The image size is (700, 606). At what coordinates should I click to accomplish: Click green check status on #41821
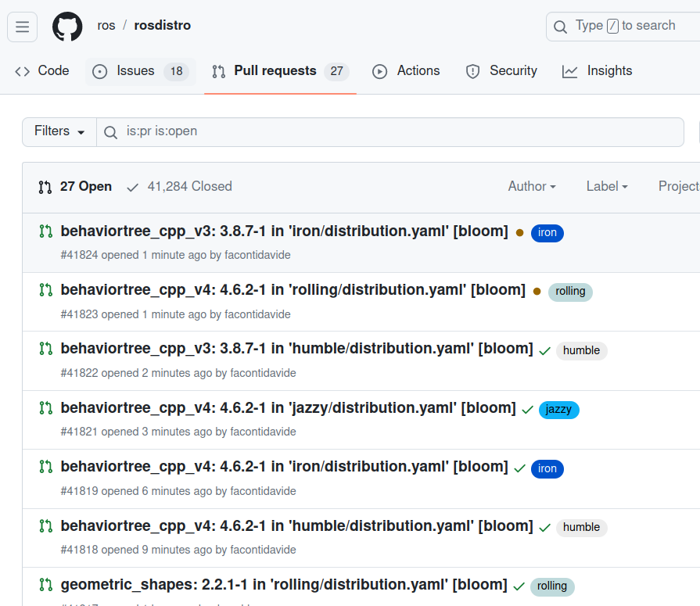coord(528,410)
